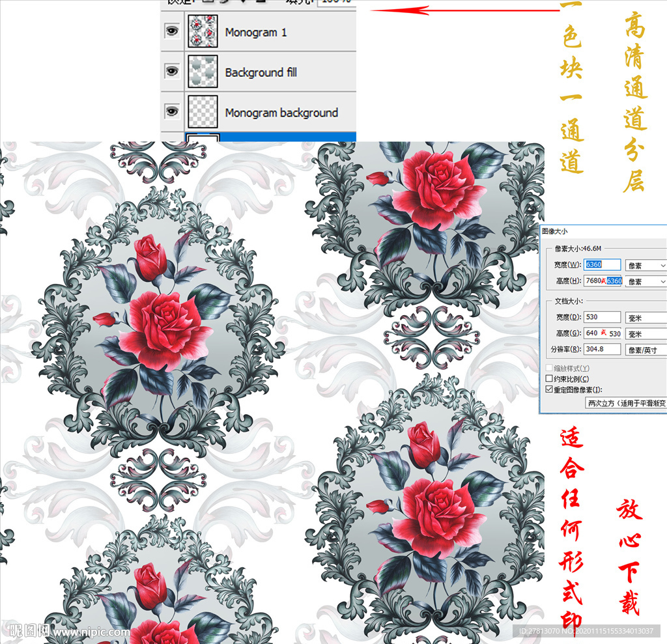Click the 宽度(W) label
667x644 pixels.
(x=567, y=264)
